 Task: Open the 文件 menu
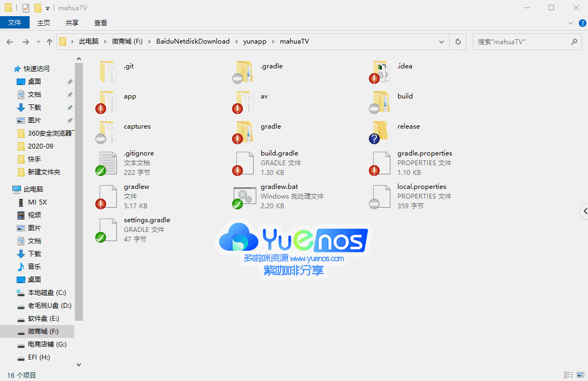coord(15,23)
